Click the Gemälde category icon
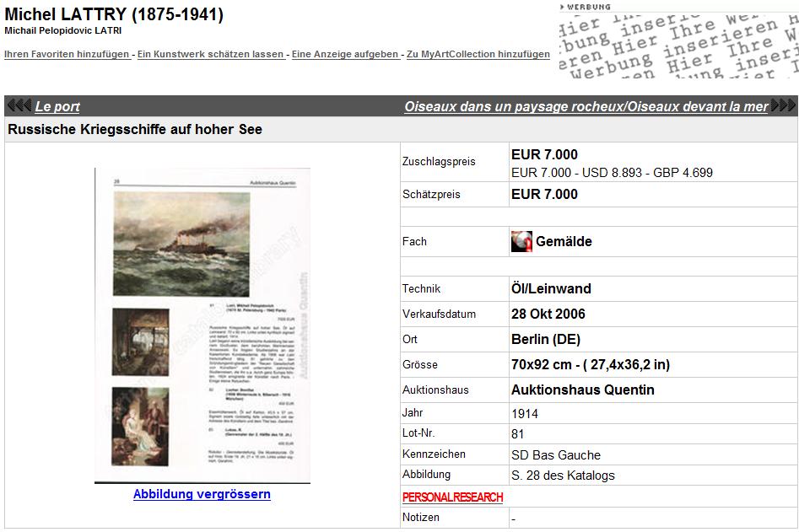The width and height of the screenshot is (799, 532). [x=521, y=242]
